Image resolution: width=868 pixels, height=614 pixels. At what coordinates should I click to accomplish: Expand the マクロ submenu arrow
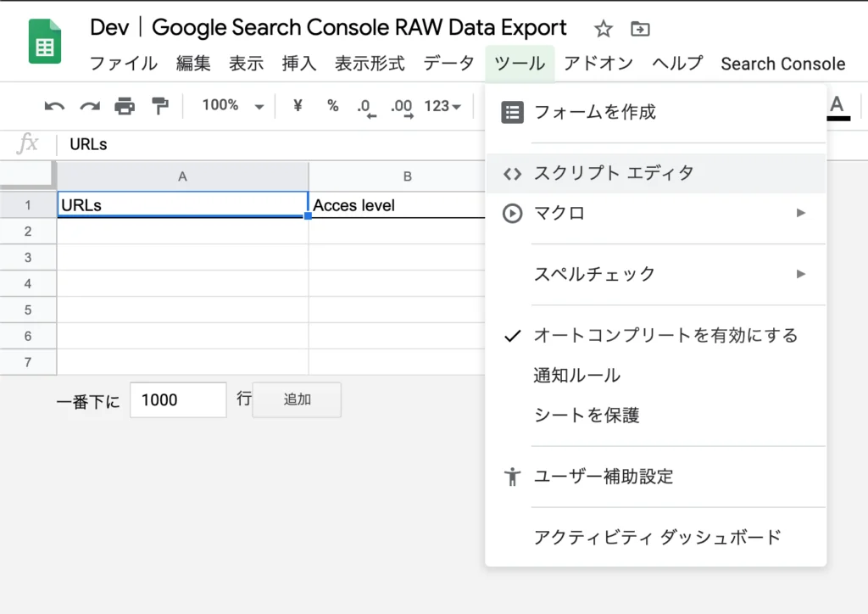coord(800,213)
